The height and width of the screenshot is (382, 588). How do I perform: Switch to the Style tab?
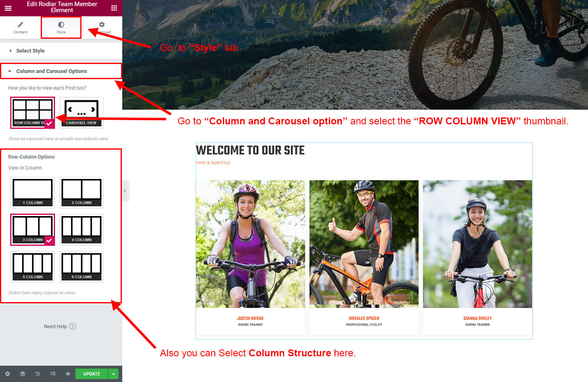[x=61, y=28]
